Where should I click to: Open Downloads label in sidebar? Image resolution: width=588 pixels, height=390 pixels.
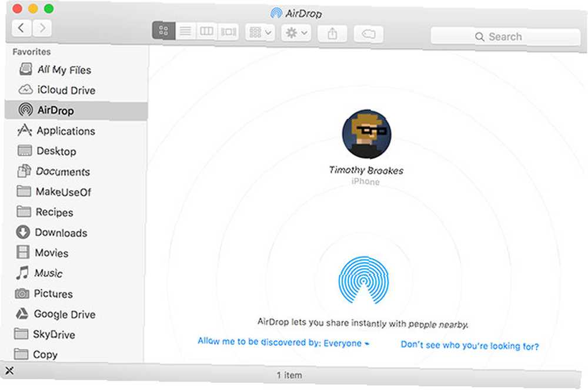tap(61, 233)
